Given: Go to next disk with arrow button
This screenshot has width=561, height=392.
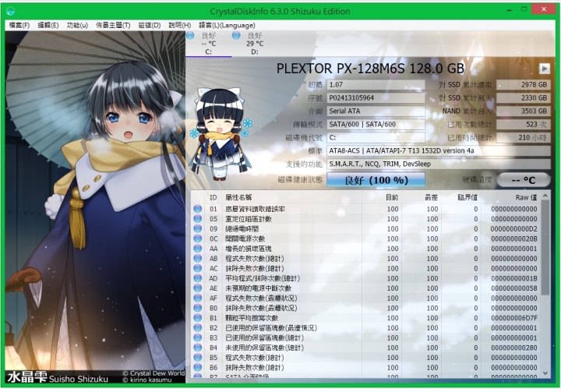Looking at the screenshot, I should [x=544, y=68].
